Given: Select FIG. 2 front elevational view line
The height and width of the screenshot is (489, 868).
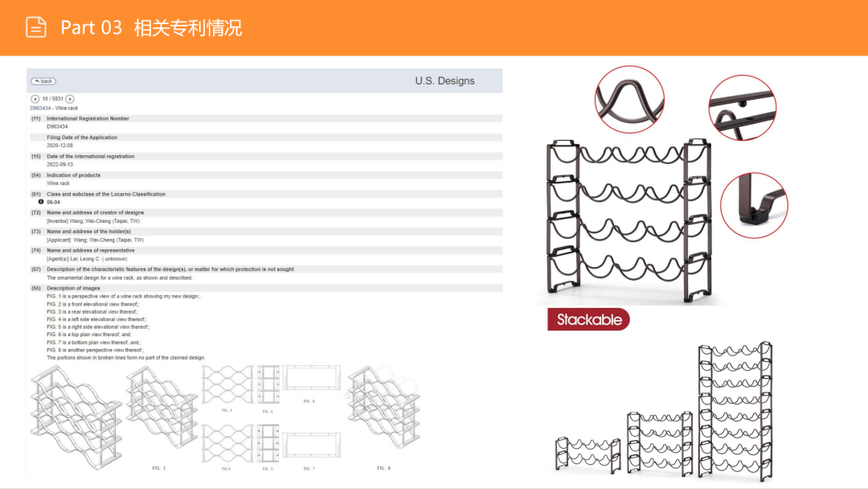Looking at the screenshot, I should (93, 304).
